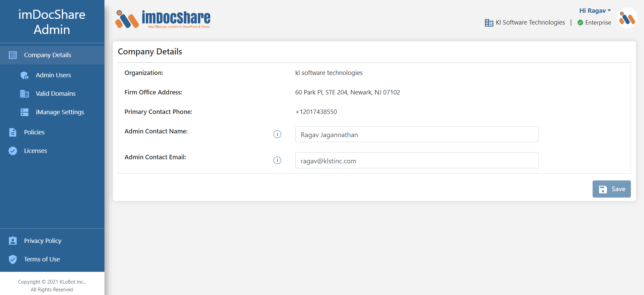This screenshot has width=644, height=295.
Task: Click the Licenses badge icon
Action: [13, 151]
